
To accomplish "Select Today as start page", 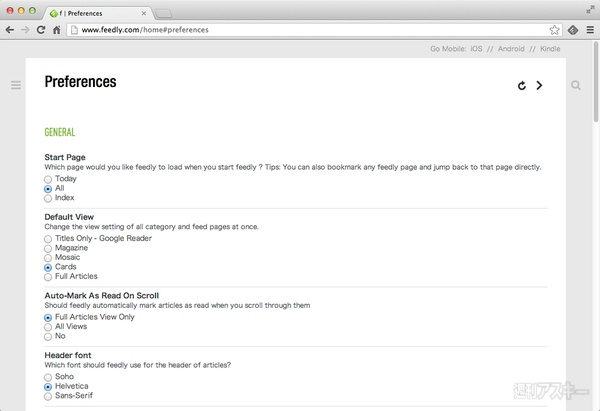I will [x=48, y=179].
